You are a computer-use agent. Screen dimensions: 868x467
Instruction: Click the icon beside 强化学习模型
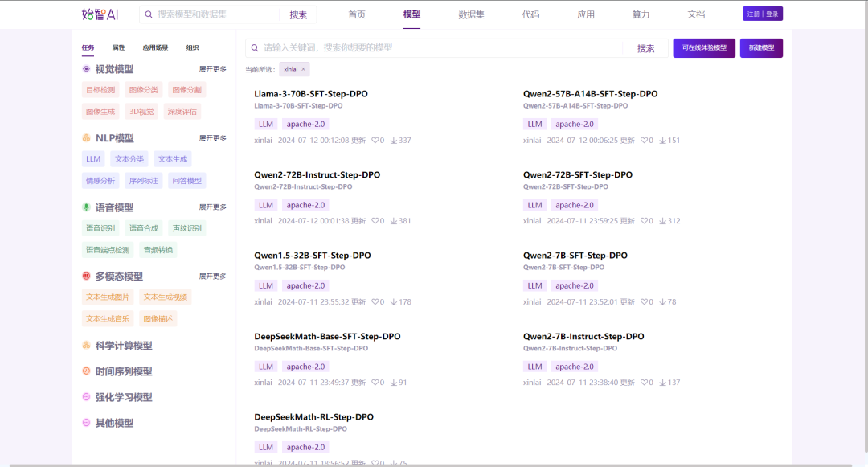tap(86, 397)
